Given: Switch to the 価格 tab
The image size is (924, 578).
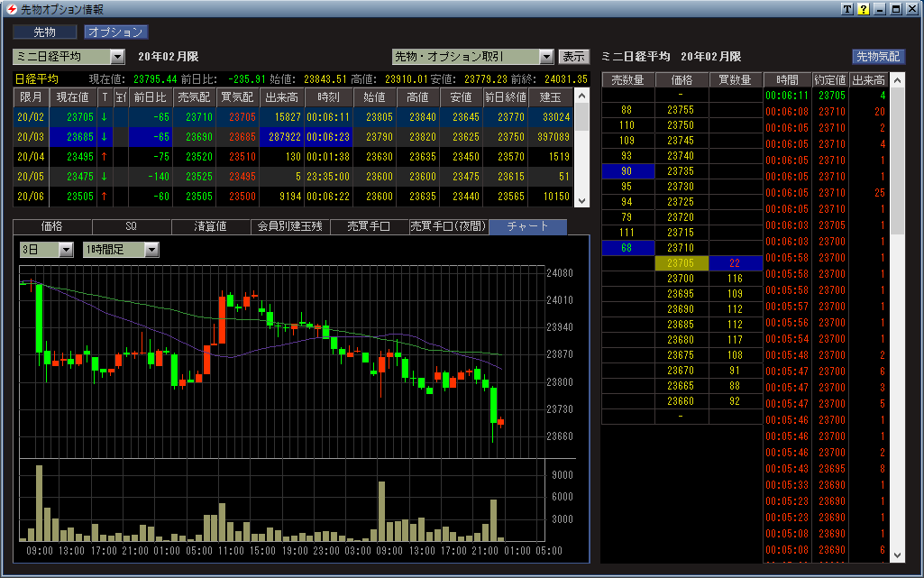Looking at the screenshot, I should pos(52,226).
